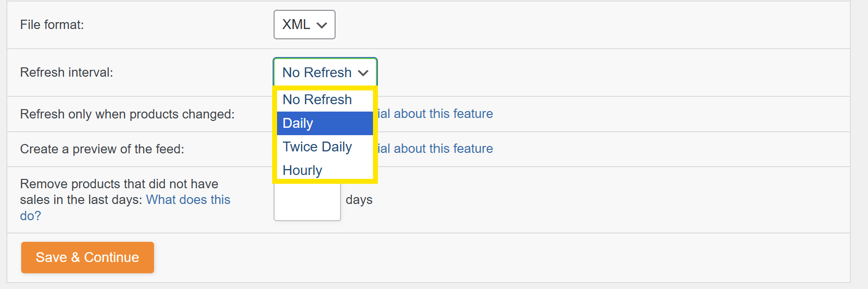Open feature link in products changed row
Image resolution: width=868 pixels, height=289 pixels.
click(435, 114)
